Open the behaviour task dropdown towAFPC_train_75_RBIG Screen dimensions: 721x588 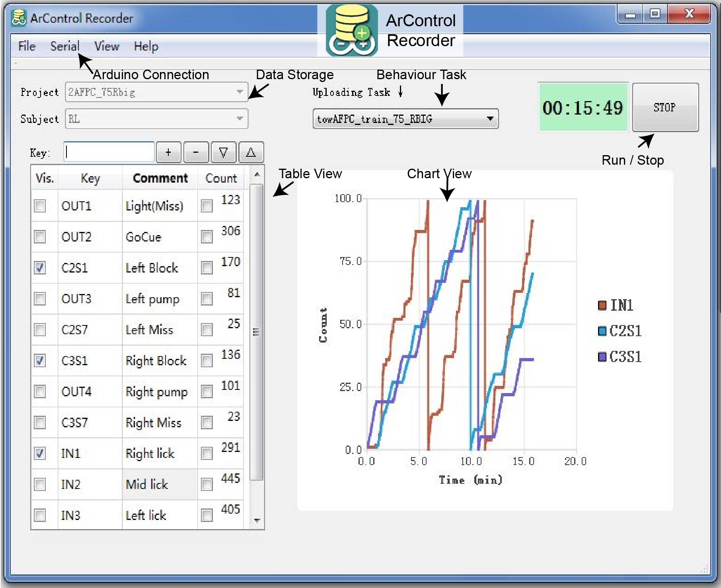click(x=405, y=119)
